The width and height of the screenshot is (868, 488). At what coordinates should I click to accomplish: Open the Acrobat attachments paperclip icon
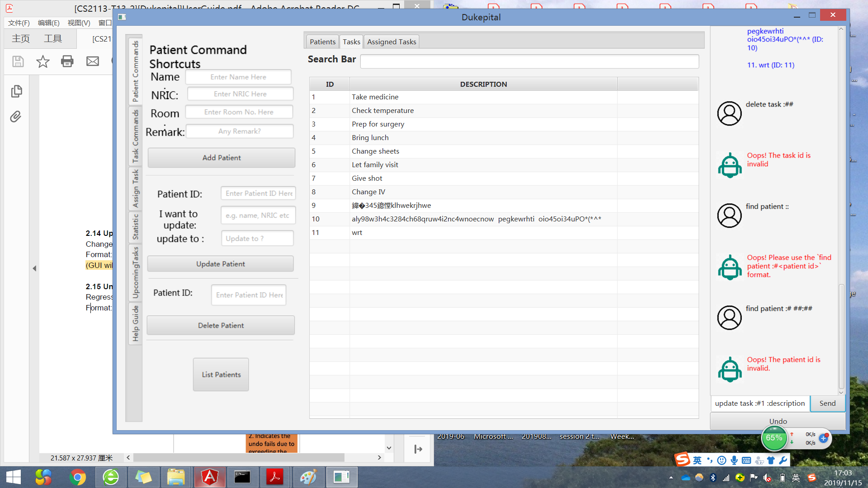click(x=16, y=117)
